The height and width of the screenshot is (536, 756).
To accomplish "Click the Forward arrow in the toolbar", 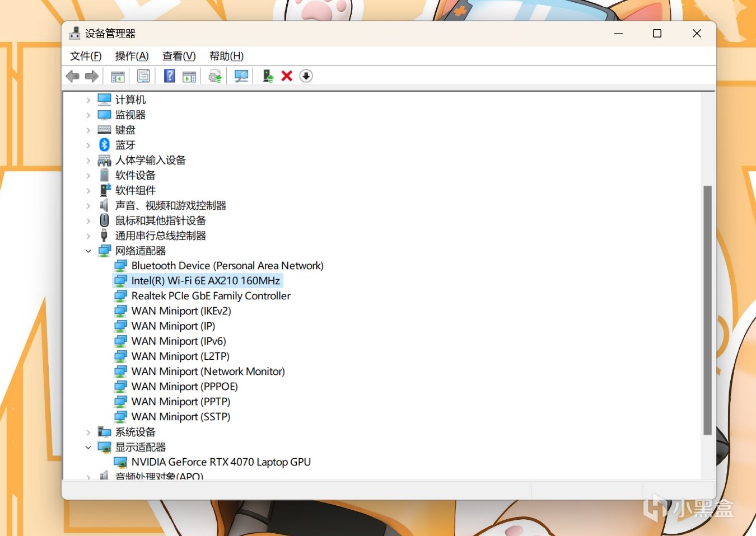I will click(x=92, y=76).
